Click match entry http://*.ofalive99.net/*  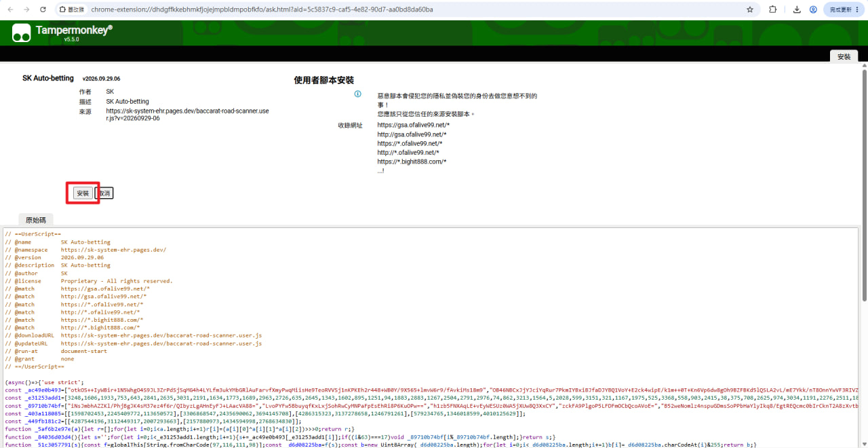408,153
